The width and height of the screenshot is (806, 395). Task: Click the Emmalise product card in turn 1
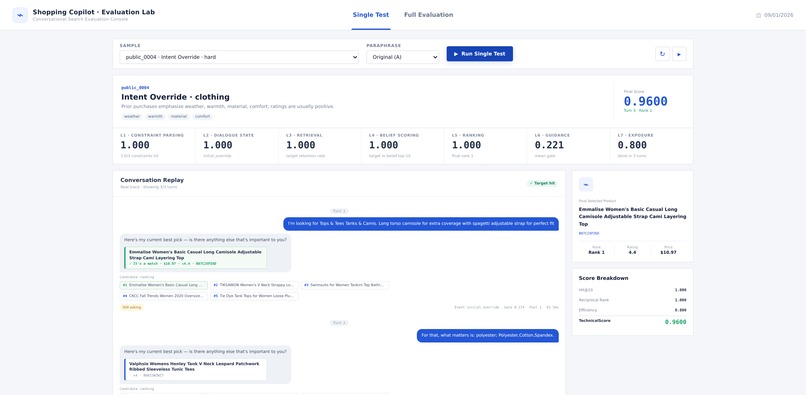[x=195, y=258]
